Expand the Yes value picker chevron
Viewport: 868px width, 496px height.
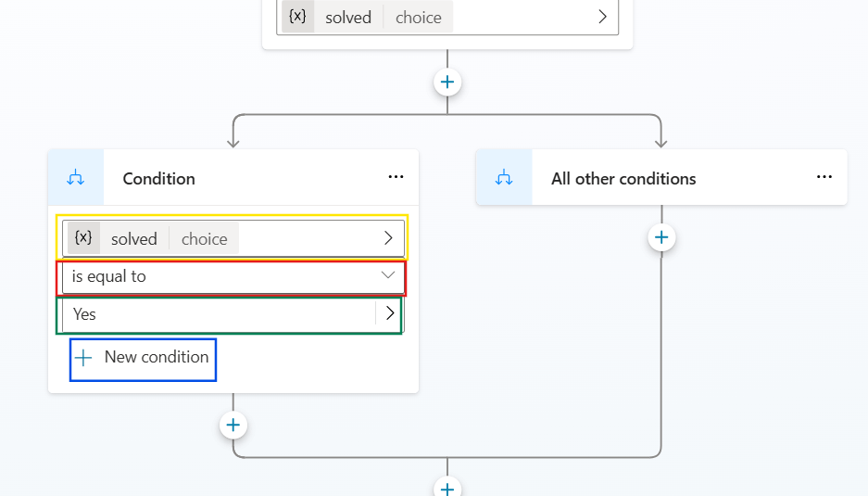point(390,313)
